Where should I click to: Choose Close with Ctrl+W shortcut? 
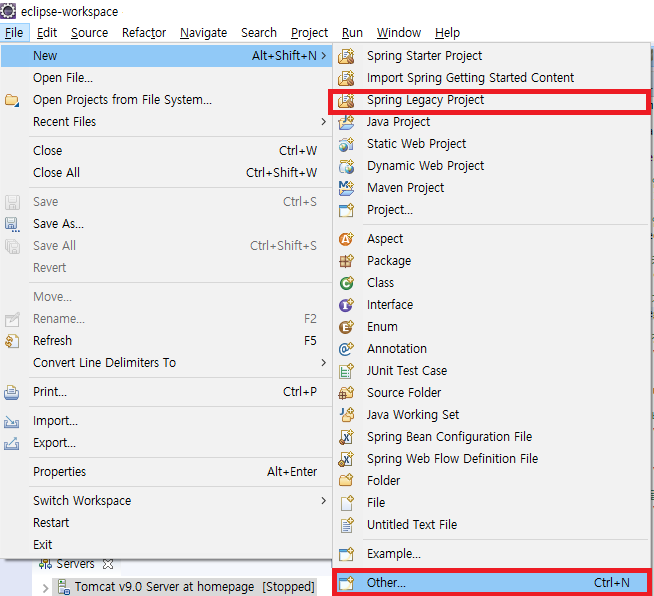tap(166, 151)
